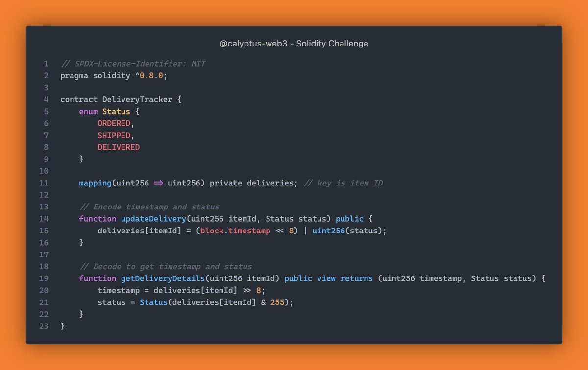Click line number 23 in the gutter
Screen dimensions: 588x370
[x=43, y=326]
